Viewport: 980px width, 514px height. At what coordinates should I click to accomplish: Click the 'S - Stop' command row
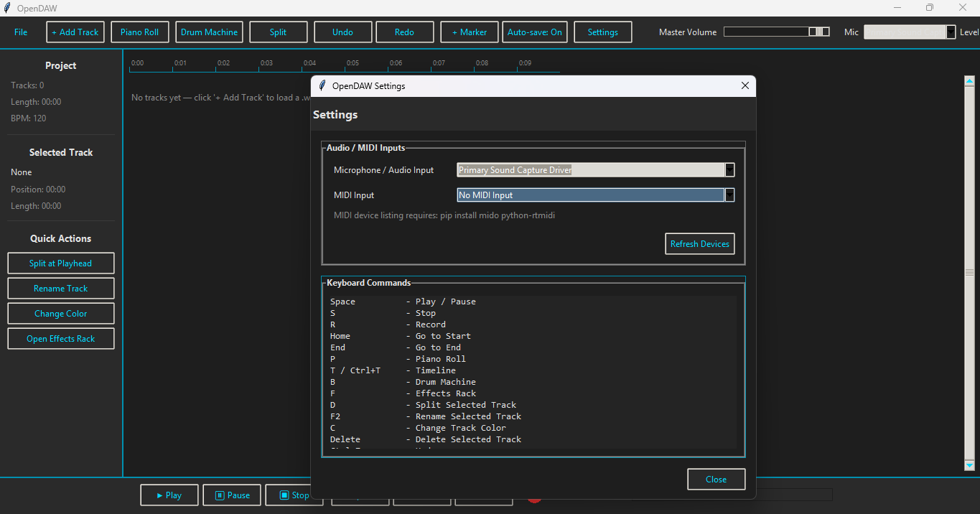pos(383,313)
